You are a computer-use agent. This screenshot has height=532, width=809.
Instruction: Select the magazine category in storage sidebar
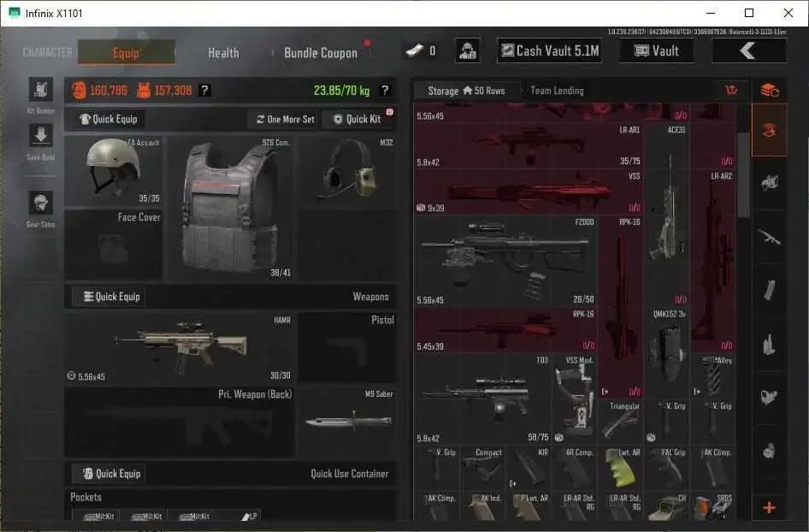click(769, 291)
